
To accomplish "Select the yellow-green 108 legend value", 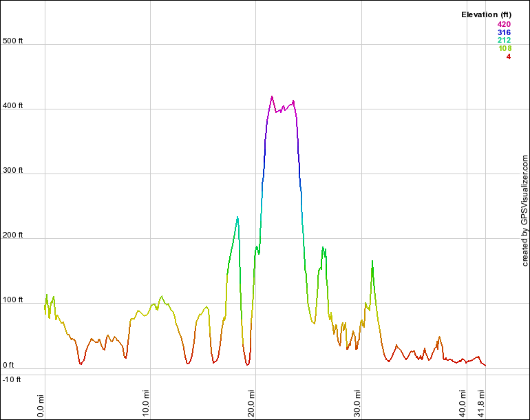I will pos(504,48).
